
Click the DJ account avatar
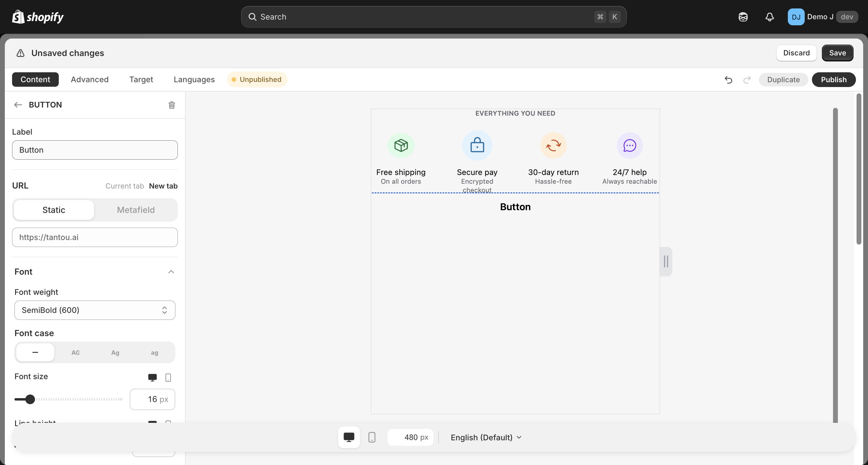coord(796,17)
